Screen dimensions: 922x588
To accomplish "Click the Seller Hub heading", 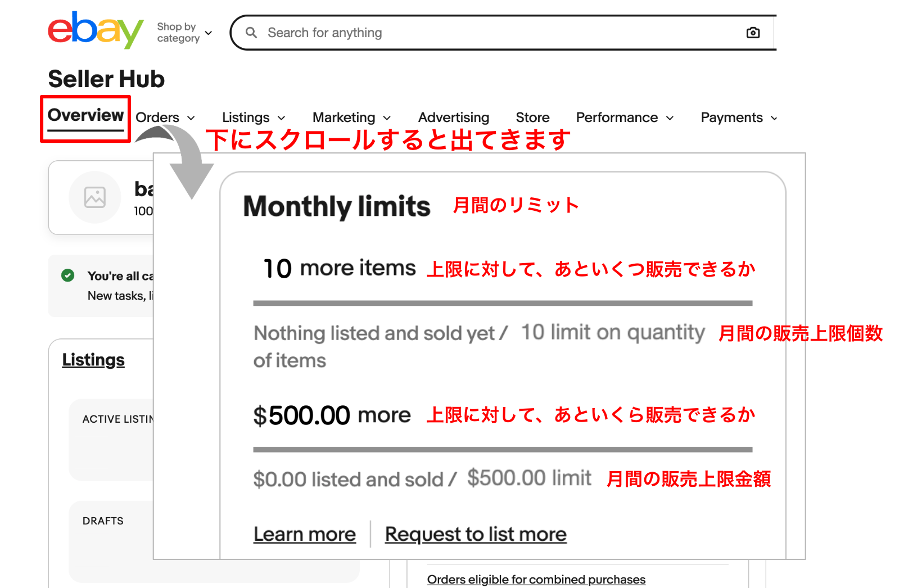I will (x=106, y=79).
